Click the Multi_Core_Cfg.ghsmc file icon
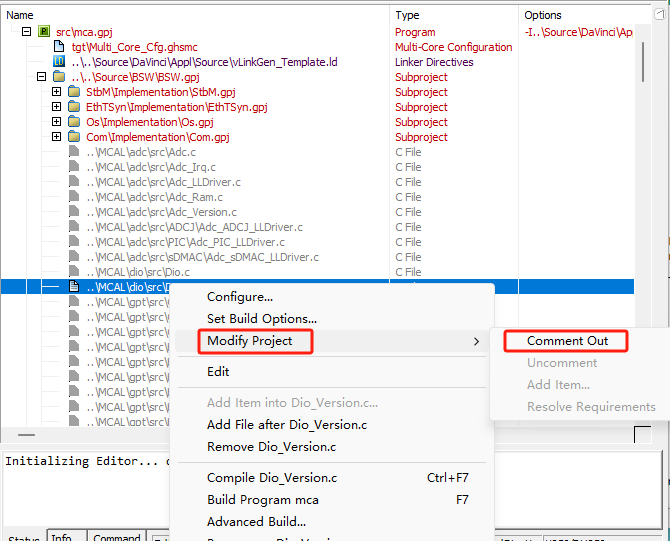 pos(59,47)
